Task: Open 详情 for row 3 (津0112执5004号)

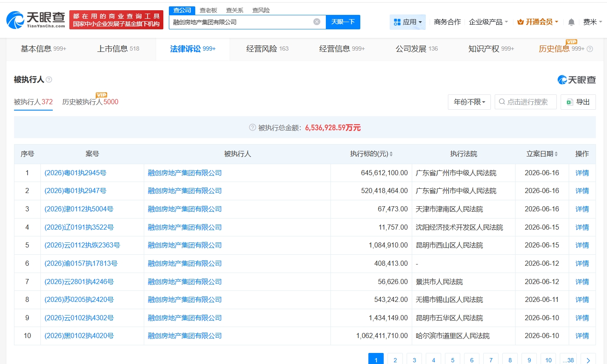Action: tap(582, 209)
